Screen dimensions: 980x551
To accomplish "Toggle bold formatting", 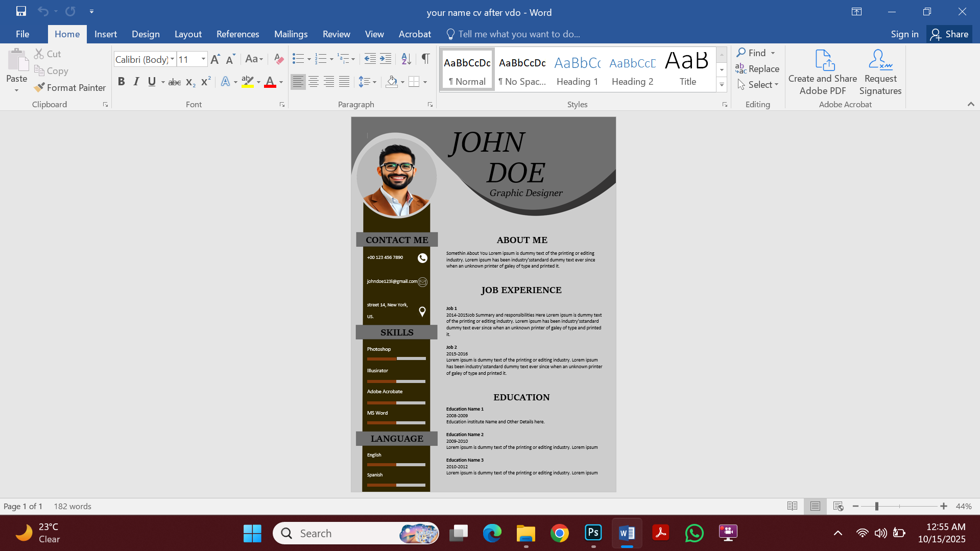I will (121, 81).
